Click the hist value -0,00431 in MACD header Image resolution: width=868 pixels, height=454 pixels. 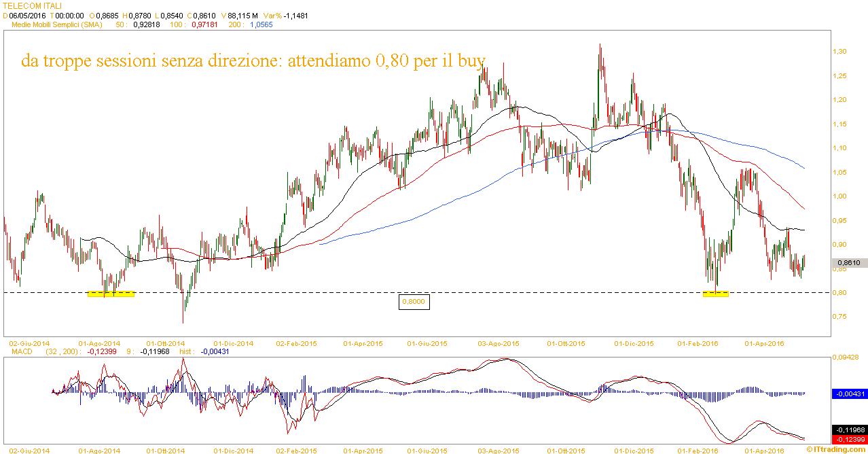coord(215,351)
